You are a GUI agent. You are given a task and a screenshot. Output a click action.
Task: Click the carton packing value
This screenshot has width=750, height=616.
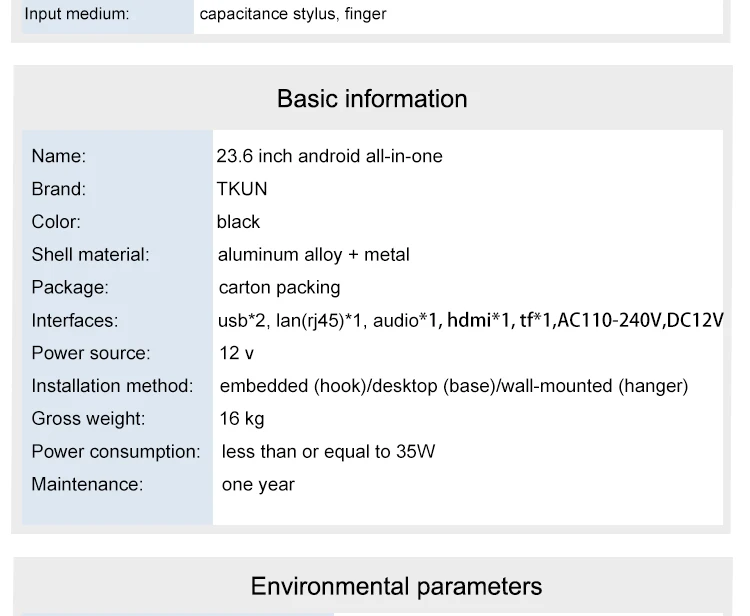279,287
